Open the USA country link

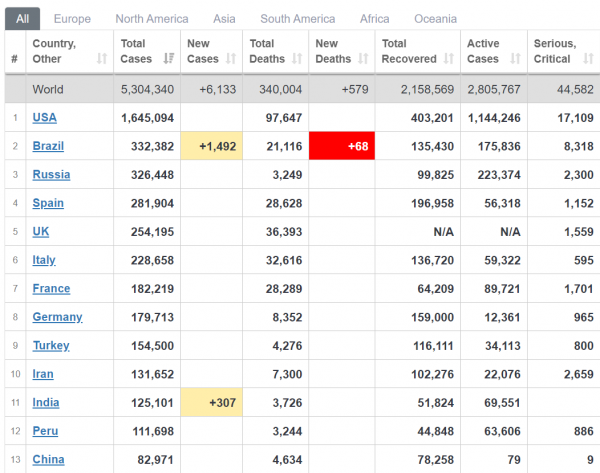pos(44,117)
